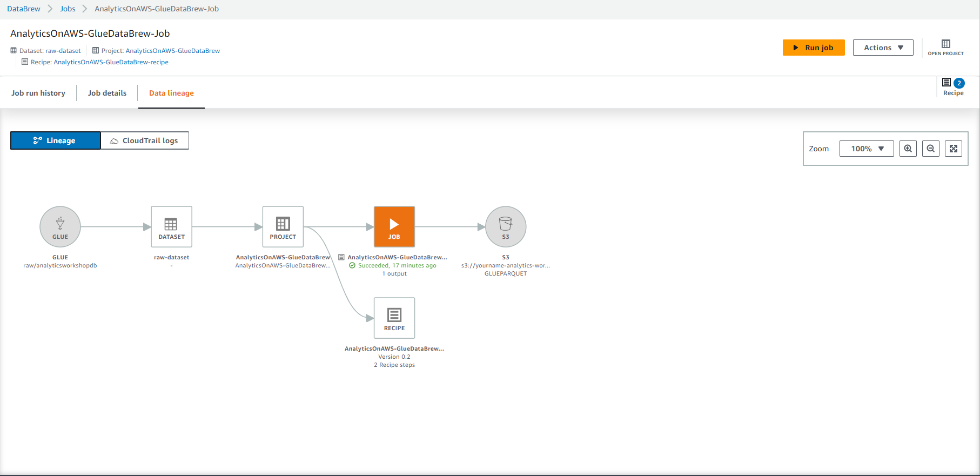The height and width of the screenshot is (476, 980).
Task: Click the 'raw-dataset' label under DATASET node
Action: [171, 257]
